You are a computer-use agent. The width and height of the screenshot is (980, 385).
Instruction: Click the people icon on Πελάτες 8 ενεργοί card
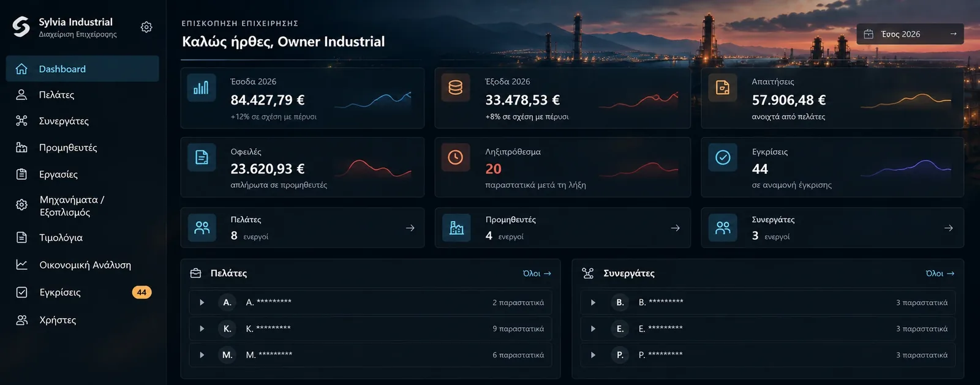coord(202,228)
